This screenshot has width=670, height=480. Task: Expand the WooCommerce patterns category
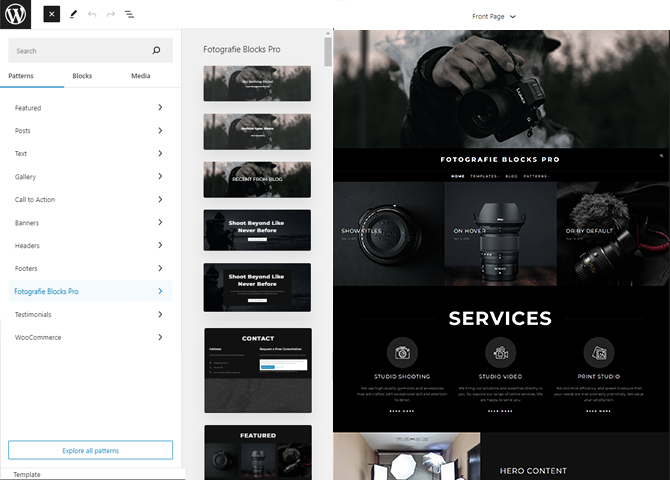point(90,338)
